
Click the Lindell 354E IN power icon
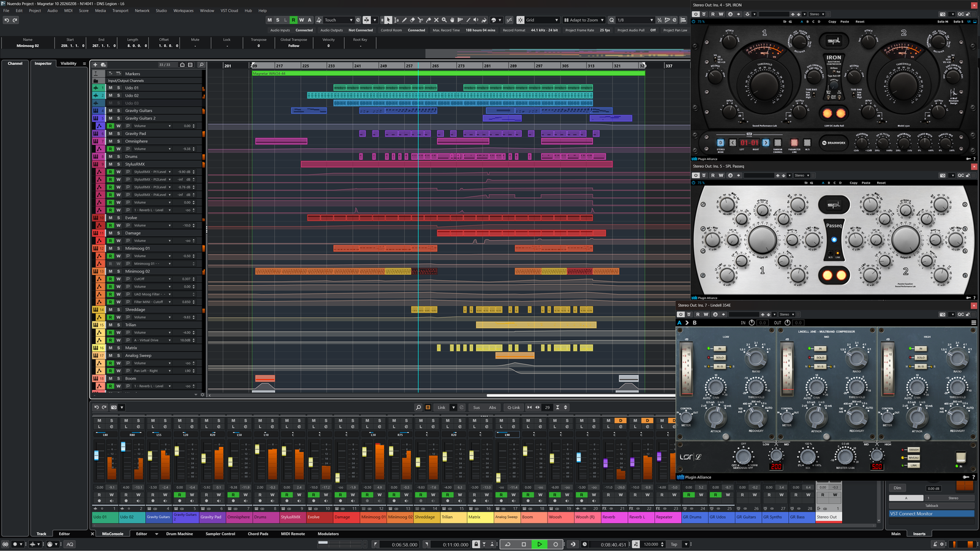(752, 323)
